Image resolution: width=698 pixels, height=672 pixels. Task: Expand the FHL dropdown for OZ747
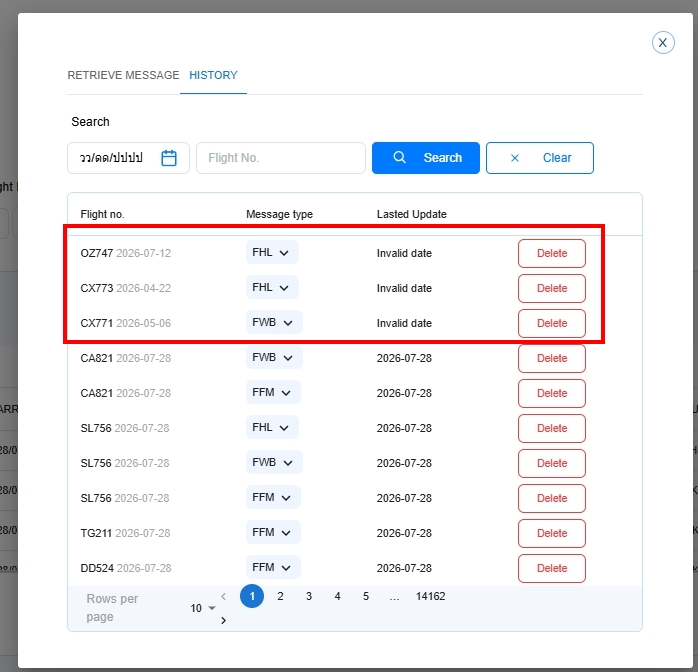tap(272, 252)
